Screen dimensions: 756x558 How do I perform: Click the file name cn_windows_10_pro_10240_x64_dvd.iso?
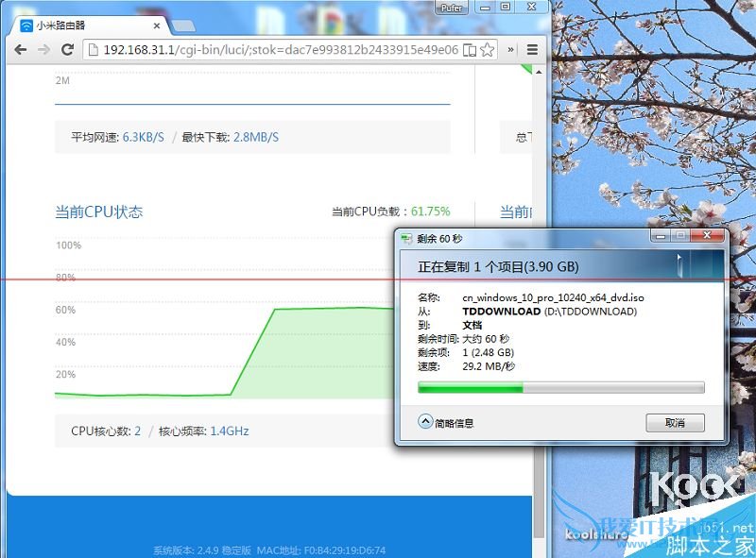553,297
